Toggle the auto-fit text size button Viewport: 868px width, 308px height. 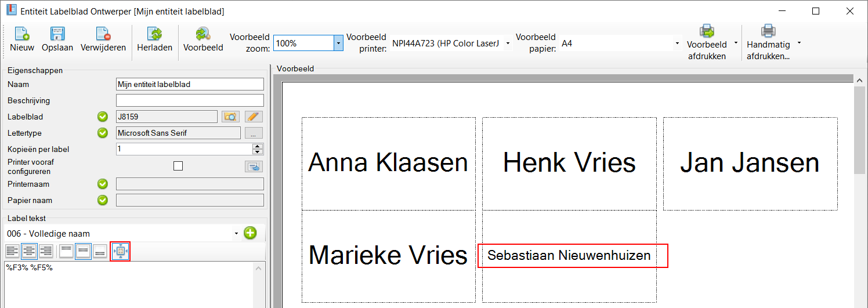(121, 251)
